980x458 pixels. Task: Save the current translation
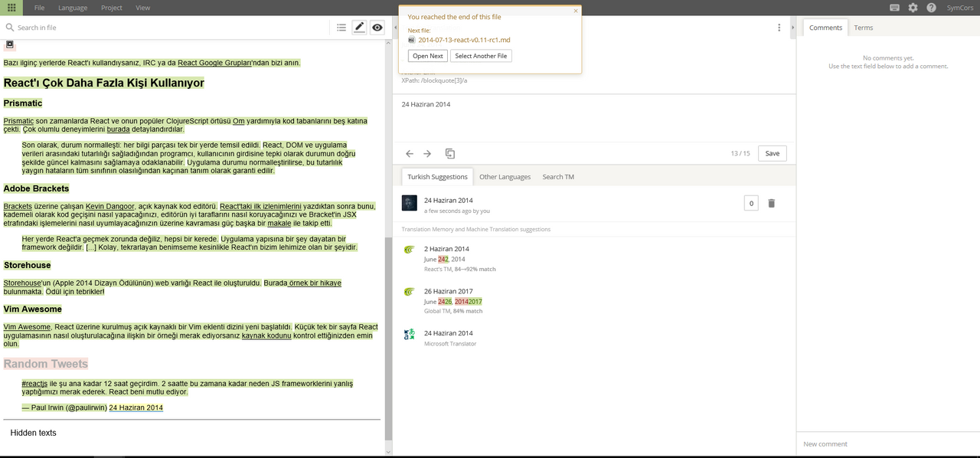[773, 153]
